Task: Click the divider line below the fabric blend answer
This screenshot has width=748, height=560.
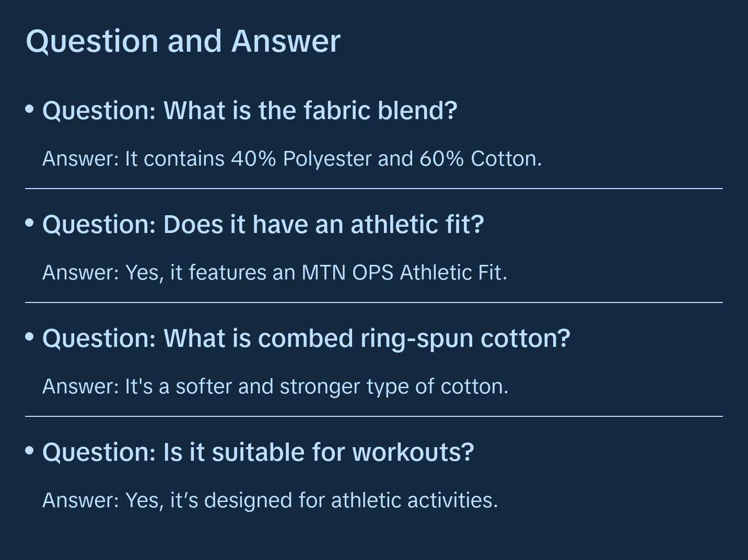Action: [374, 189]
